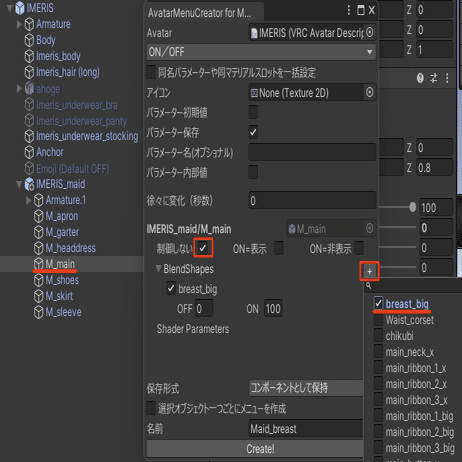Toggle per-object menu creation checkbox

coord(151,408)
